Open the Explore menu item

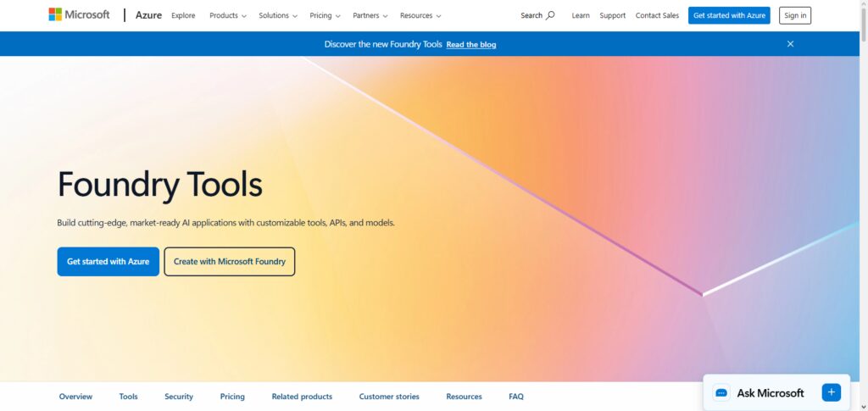click(183, 15)
